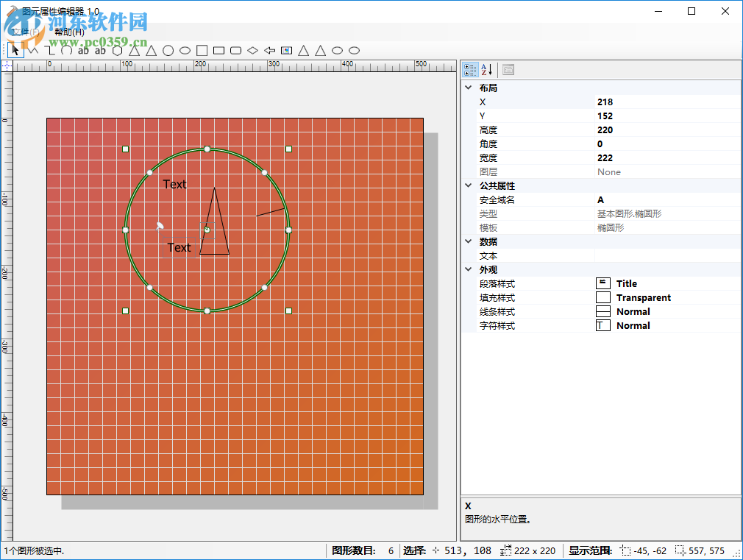Select the arc drawing tool
Screen dimensions: 743x560
pyautogui.click(x=66, y=50)
